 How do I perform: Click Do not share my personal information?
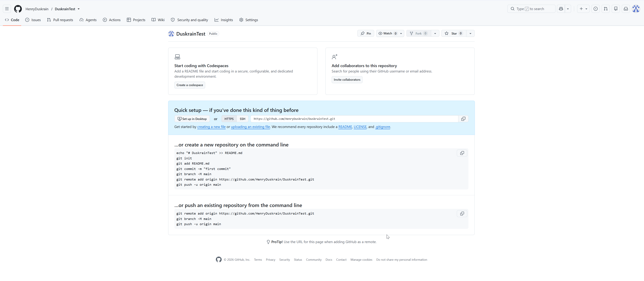point(402,260)
